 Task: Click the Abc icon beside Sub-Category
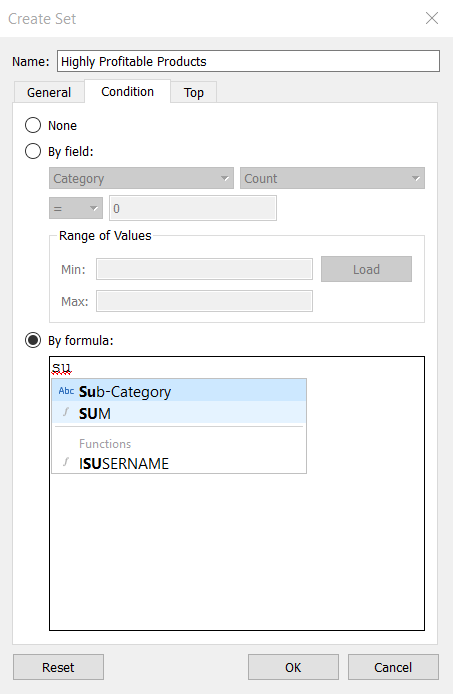66,391
